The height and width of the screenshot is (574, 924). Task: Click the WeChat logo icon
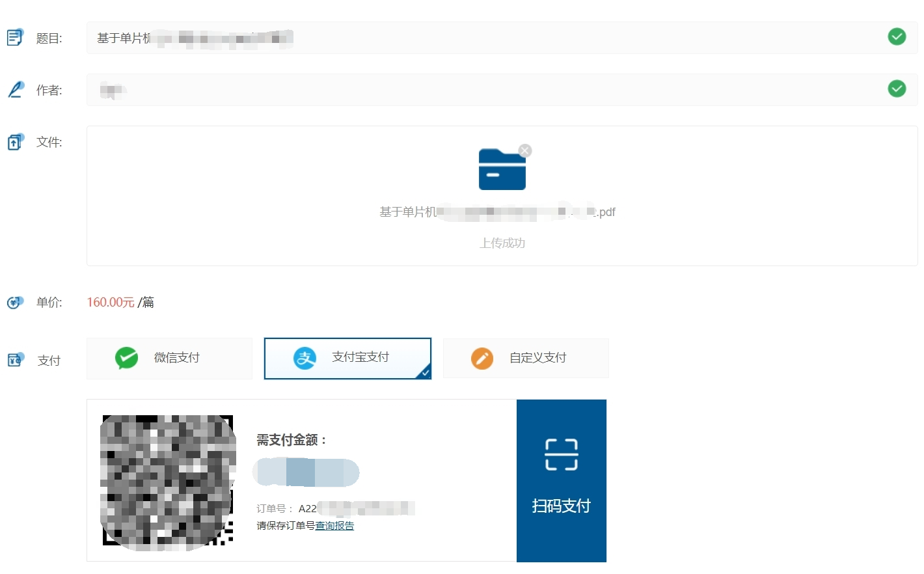(126, 358)
